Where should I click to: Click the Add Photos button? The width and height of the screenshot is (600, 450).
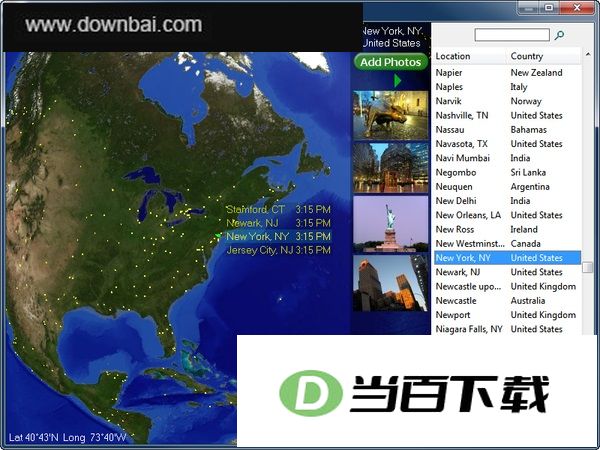(391, 62)
